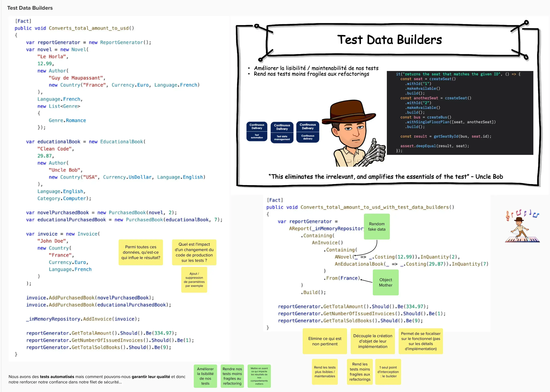The width and height of the screenshot is (550, 392).
Task: Click the Uncle Bob quote text
Action: (x=385, y=177)
